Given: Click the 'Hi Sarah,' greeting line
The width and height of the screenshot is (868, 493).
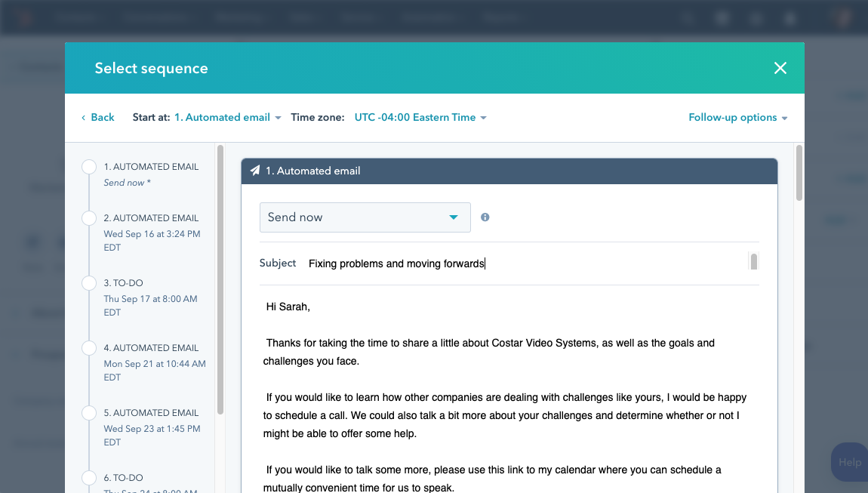Looking at the screenshot, I should [288, 307].
